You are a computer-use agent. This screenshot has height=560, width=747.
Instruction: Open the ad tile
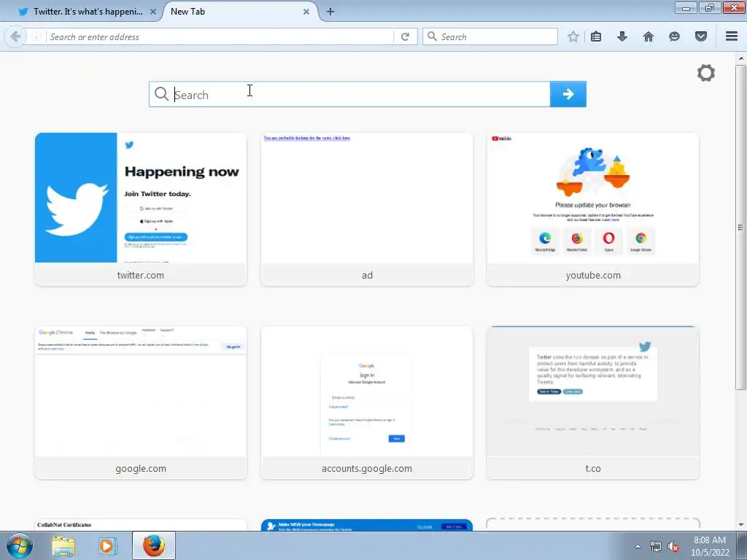point(367,209)
